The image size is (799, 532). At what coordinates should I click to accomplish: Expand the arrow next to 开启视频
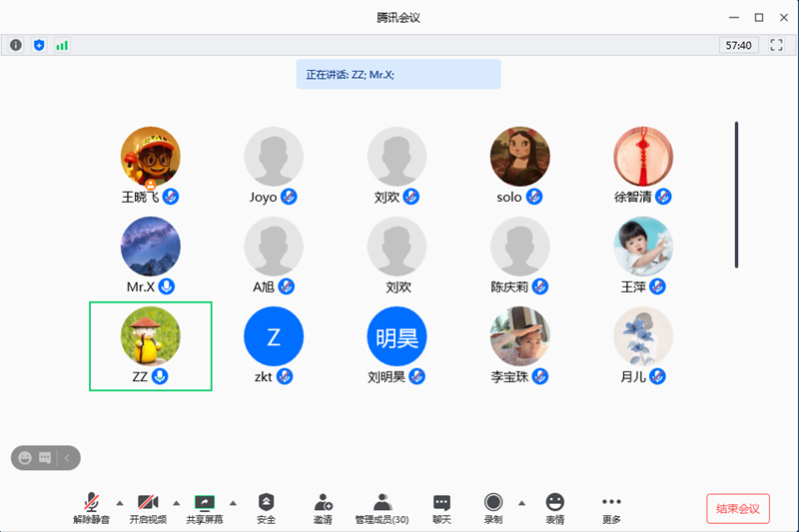click(177, 502)
